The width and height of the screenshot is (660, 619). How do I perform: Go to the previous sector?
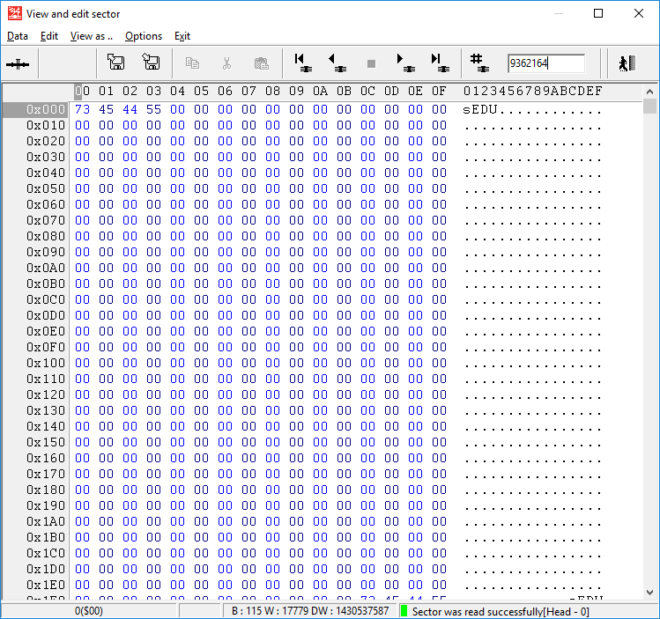pyautogui.click(x=336, y=63)
